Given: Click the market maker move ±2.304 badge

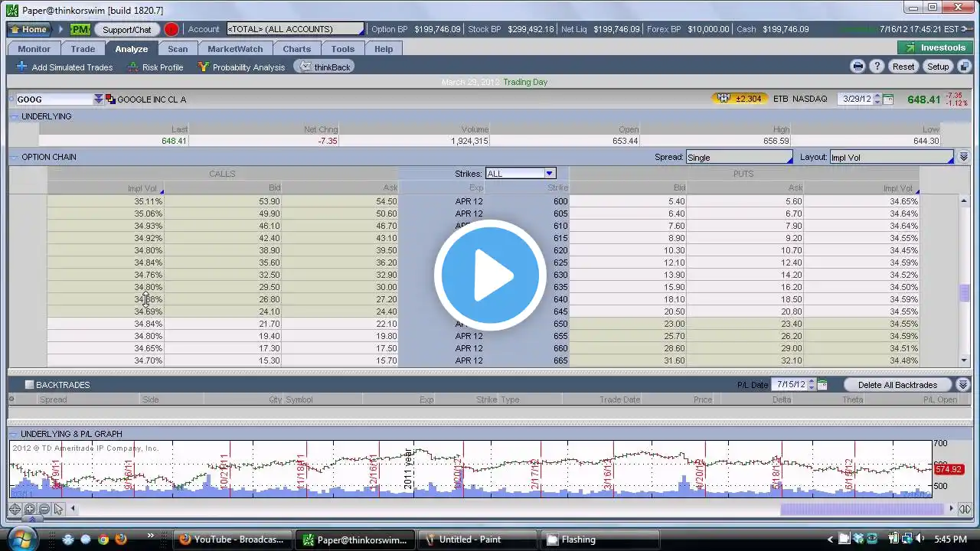Looking at the screenshot, I should point(738,99).
